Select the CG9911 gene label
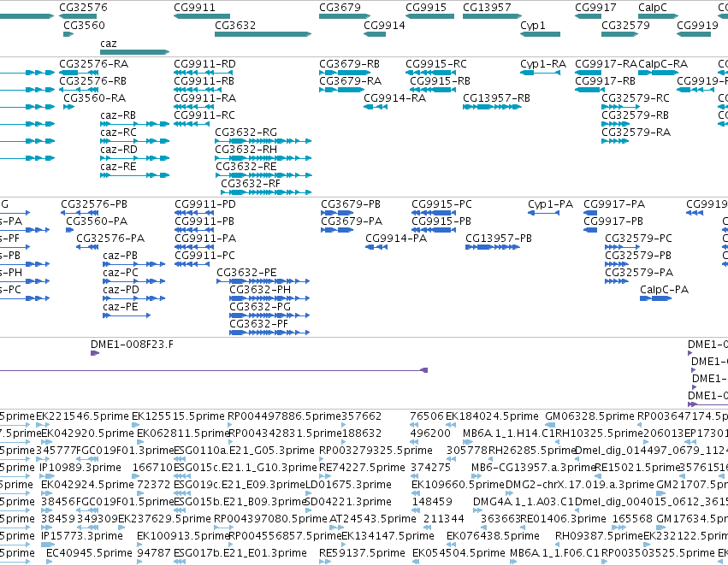 pos(194,8)
